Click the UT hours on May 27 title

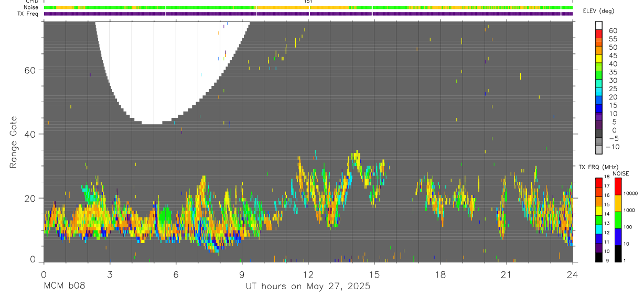[308, 286]
